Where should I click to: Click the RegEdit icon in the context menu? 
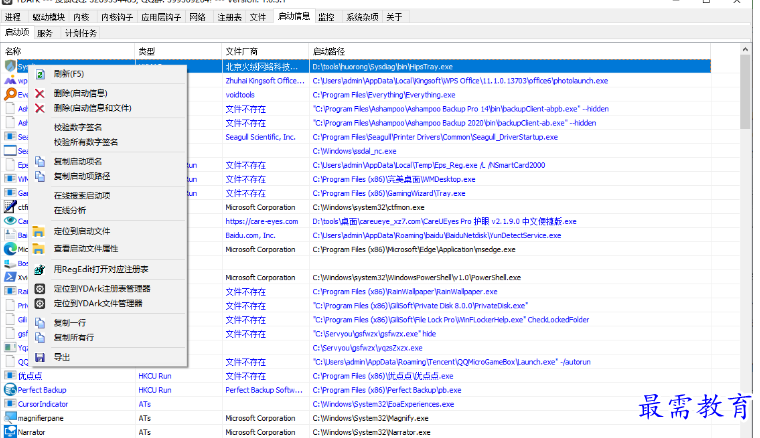pyautogui.click(x=40, y=269)
